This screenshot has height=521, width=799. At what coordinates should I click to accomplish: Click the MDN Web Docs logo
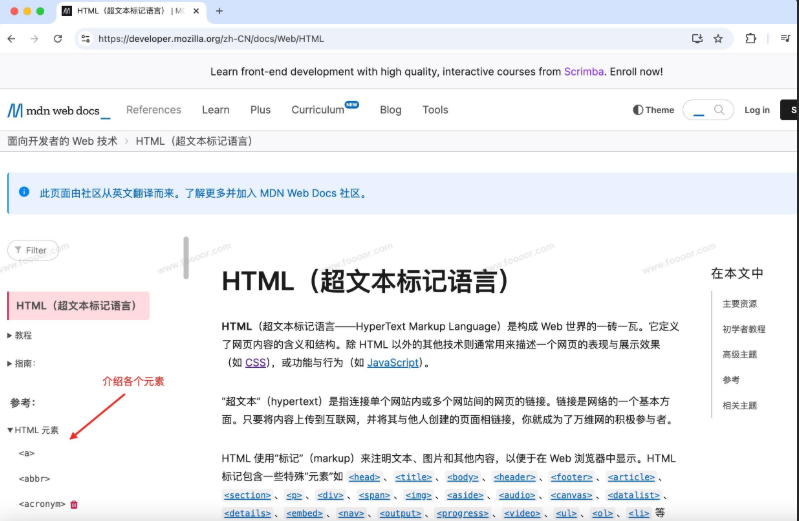click(58, 110)
